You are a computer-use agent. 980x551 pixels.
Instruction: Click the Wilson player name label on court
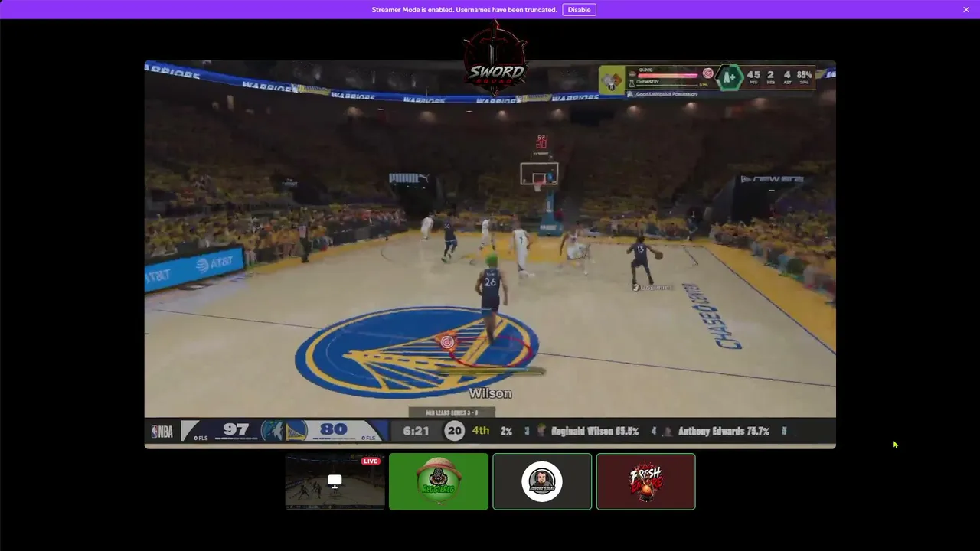coord(490,393)
